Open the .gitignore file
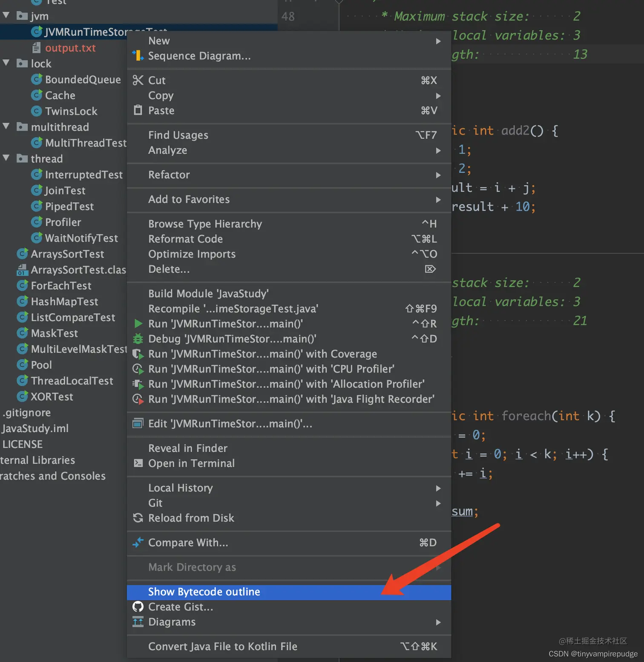This screenshot has height=662, width=644. click(26, 413)
